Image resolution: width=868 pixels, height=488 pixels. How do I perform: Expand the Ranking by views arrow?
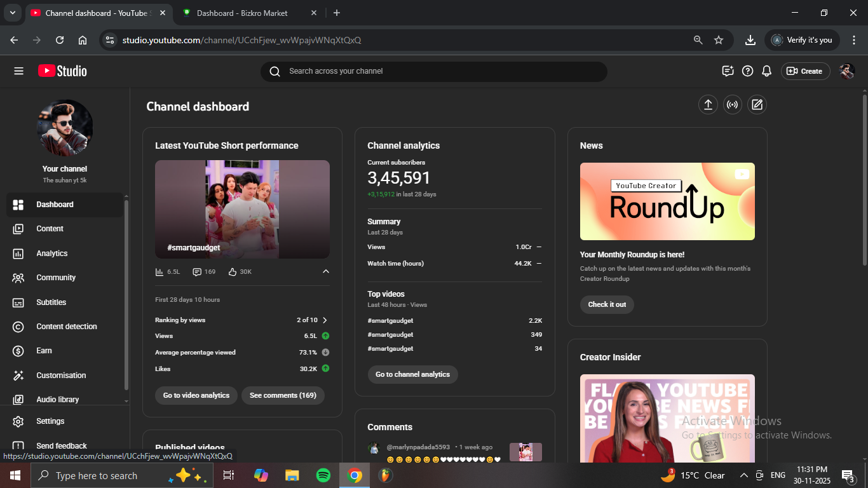point(325,320)
